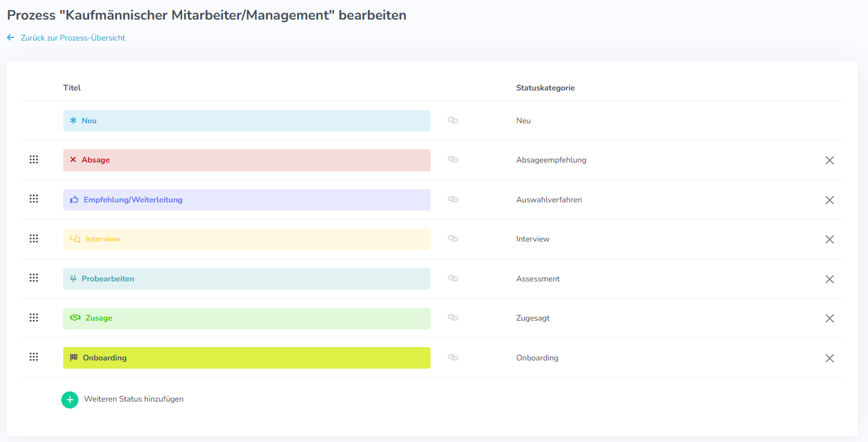Delete the Onboarding status row
Screen dimensions: 868x442
[829, 359]
